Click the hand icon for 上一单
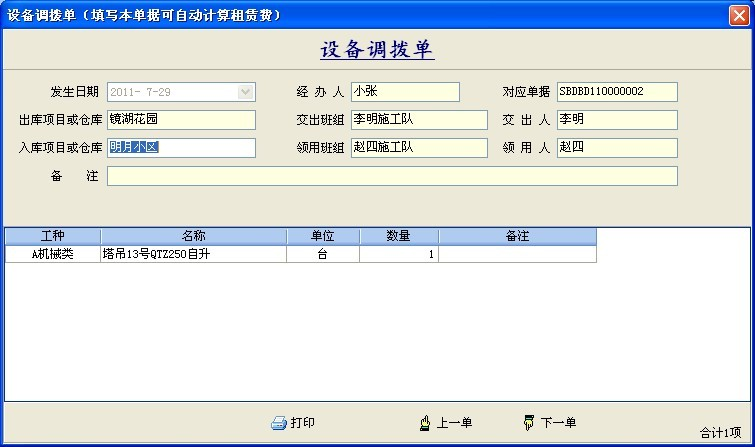 pyautogui.click(x=425, y=423)
